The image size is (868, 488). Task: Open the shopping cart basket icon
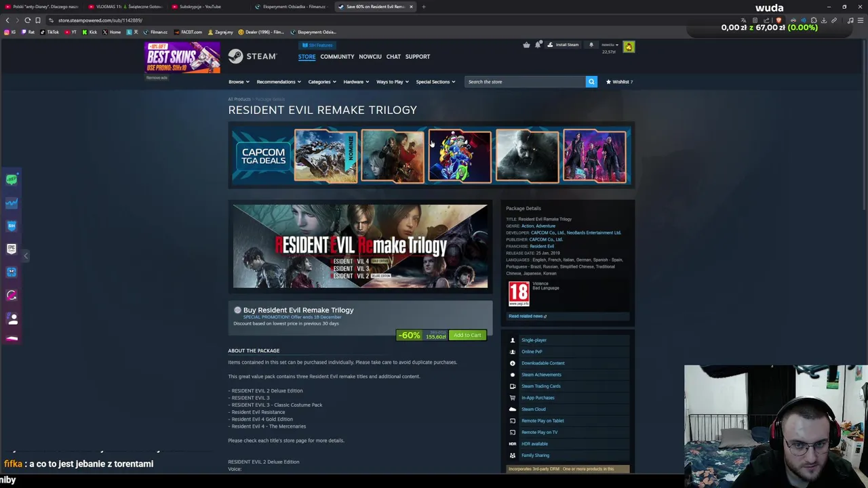[526, 45]
